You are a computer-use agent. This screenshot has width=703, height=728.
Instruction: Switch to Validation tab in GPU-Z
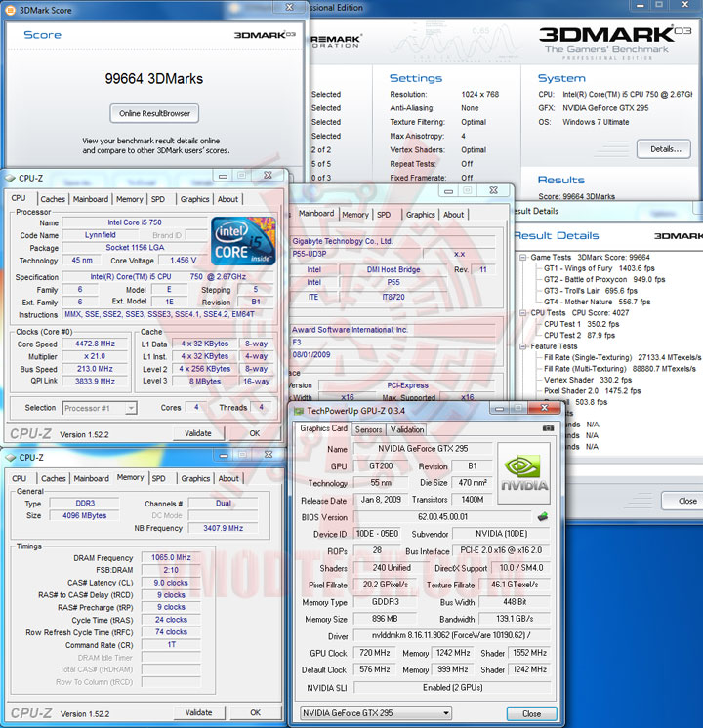[407, 429]
